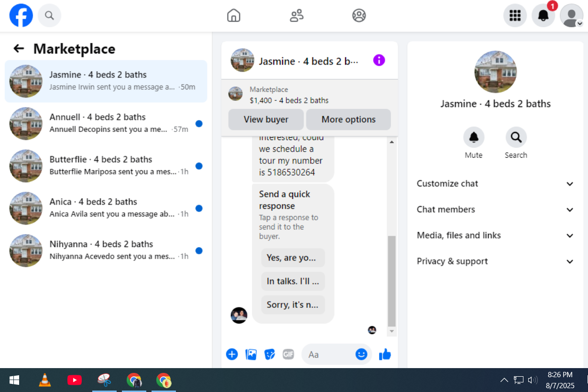
Task: Click the View buyer button
Action: pyautogui.click(x=266, y=120)
